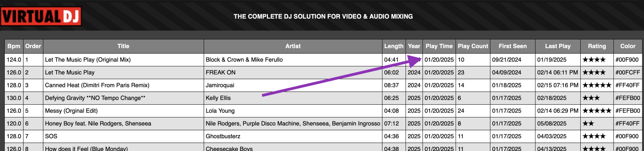This screenshot has width=644, height=151.
Task: Click the Rating column header
Action: point(597,46)
